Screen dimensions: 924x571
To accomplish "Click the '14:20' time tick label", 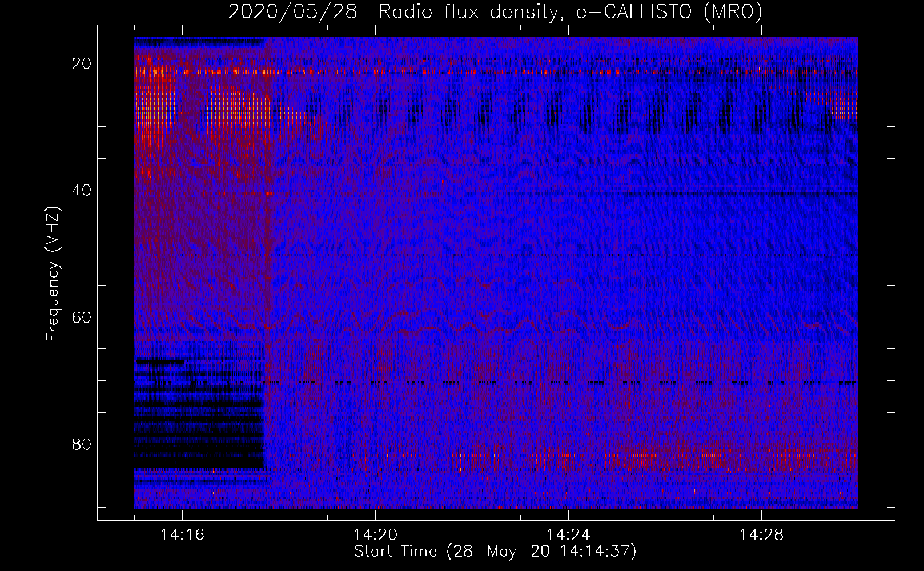I will tap(375, 534).
